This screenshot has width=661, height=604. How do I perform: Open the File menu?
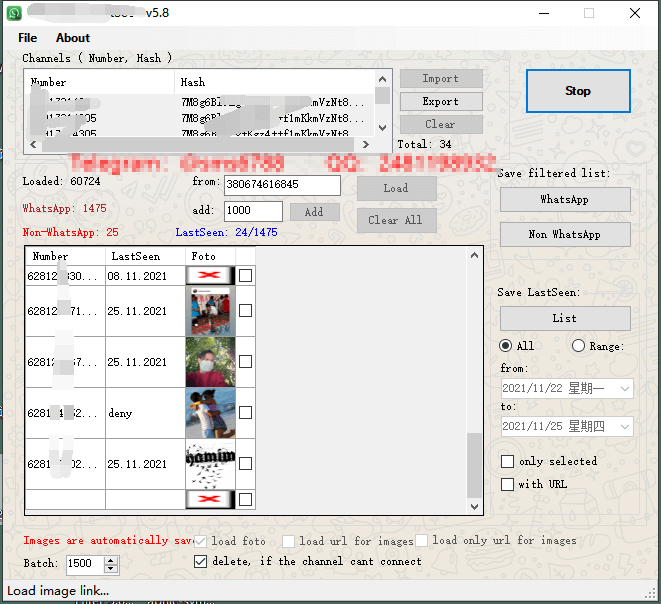tap(27, 38)
